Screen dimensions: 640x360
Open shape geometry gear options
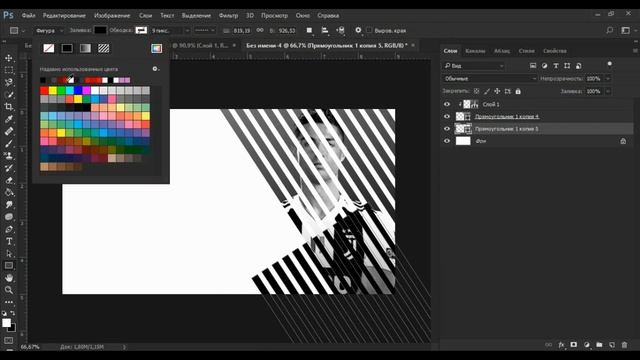[x=358, y=30]
